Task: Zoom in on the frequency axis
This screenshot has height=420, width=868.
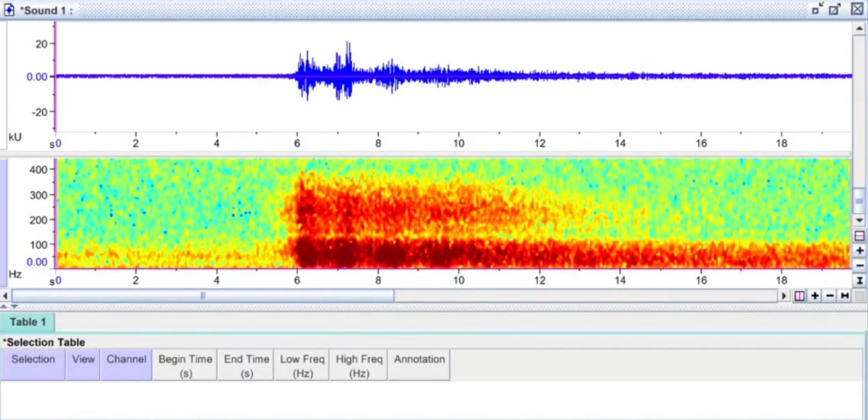Action: [x=859, y=250]
